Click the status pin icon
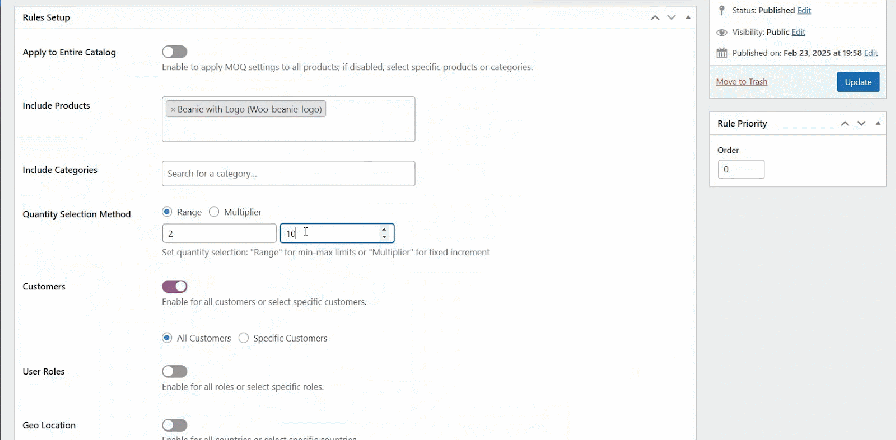The width and height of the screenshot is (896, 440). [x=722, y=10]
